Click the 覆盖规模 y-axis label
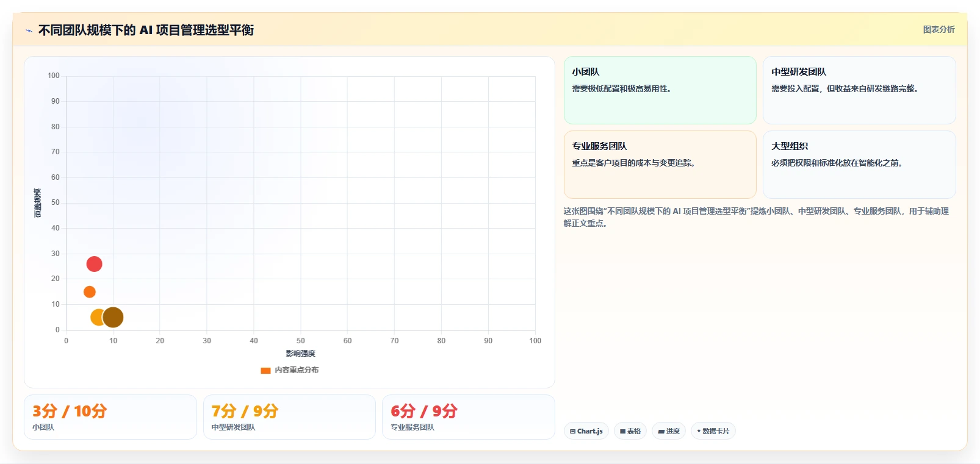 pos(38,203)
